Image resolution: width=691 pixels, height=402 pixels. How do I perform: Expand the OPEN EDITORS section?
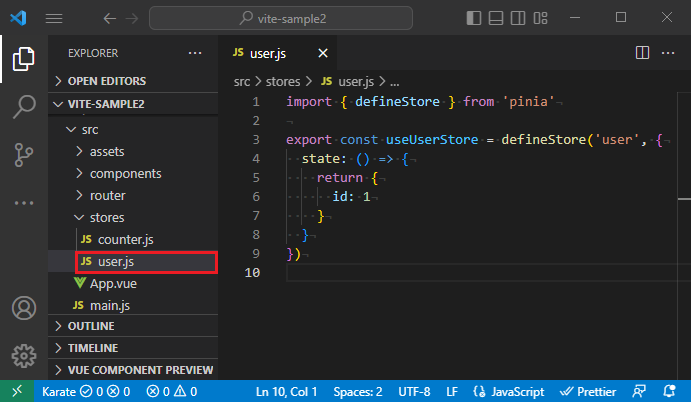coord(133,81)
